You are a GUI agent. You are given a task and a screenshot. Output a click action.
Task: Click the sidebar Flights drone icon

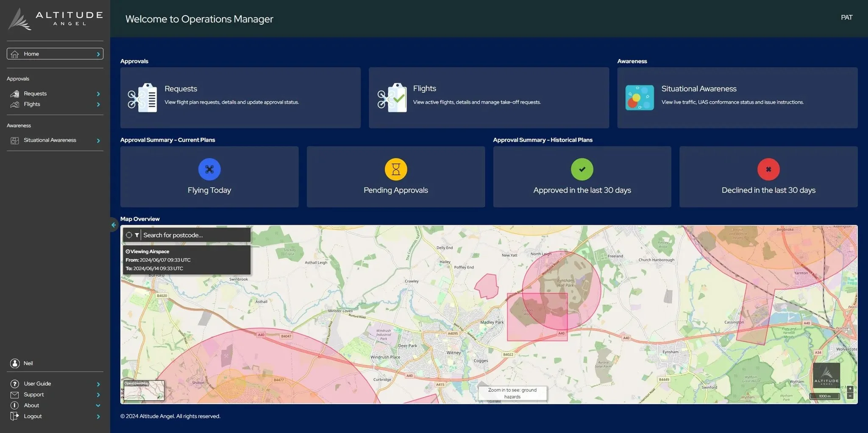[15, 104]
